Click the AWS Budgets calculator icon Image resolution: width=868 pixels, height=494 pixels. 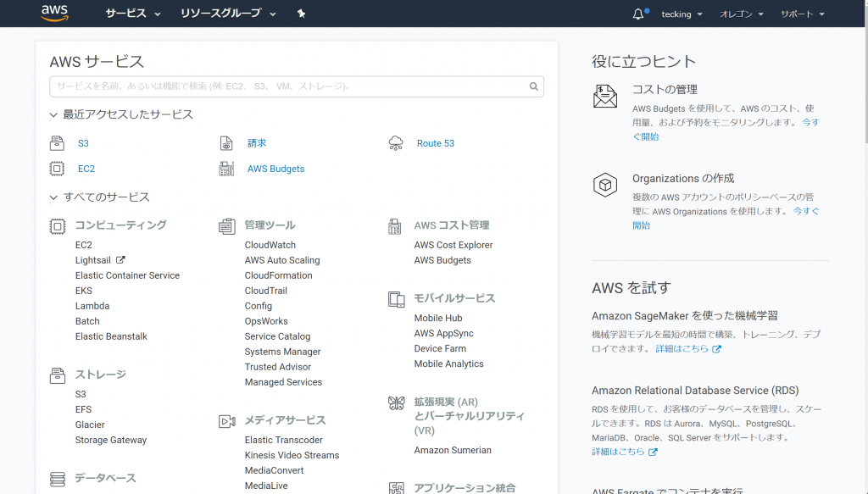click(226, 169)
